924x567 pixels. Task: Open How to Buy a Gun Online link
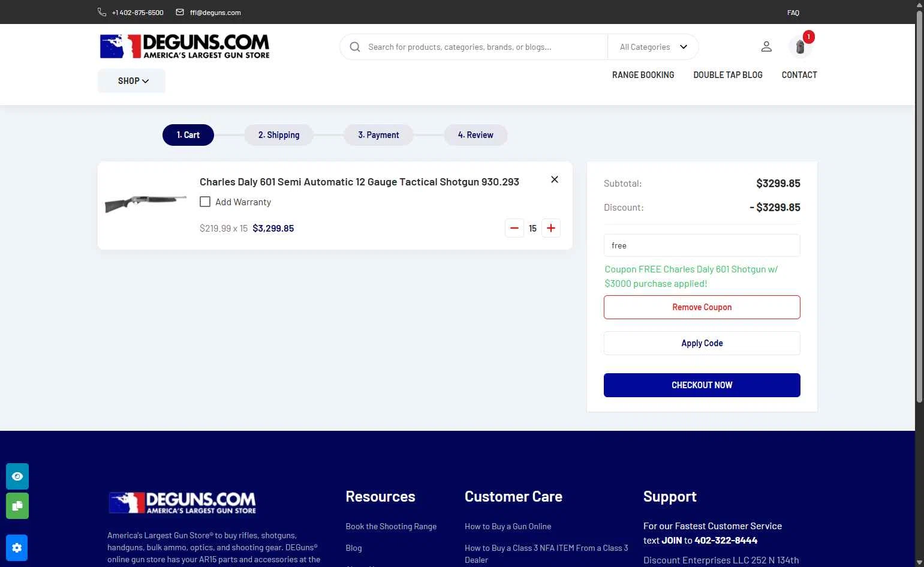(508, 526)
